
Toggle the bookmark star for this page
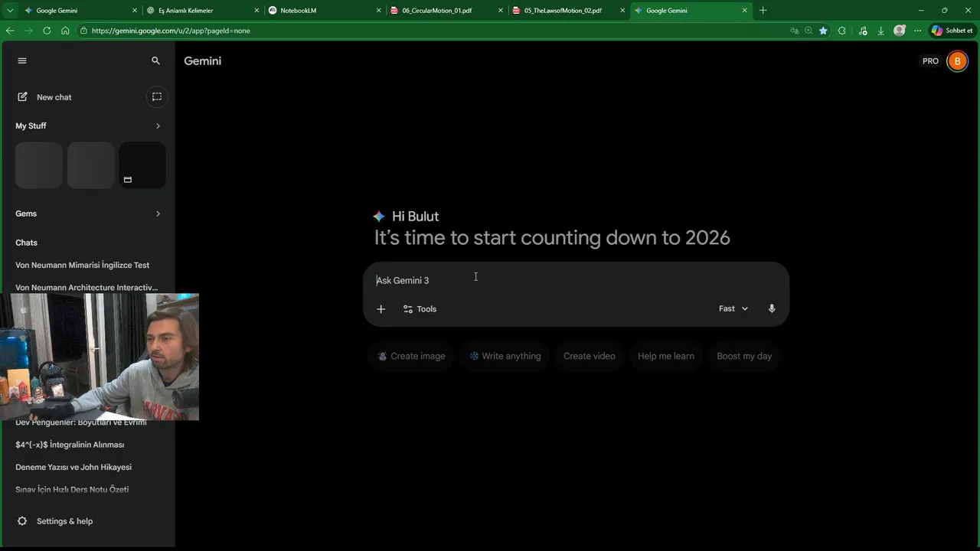pos(823,31)
